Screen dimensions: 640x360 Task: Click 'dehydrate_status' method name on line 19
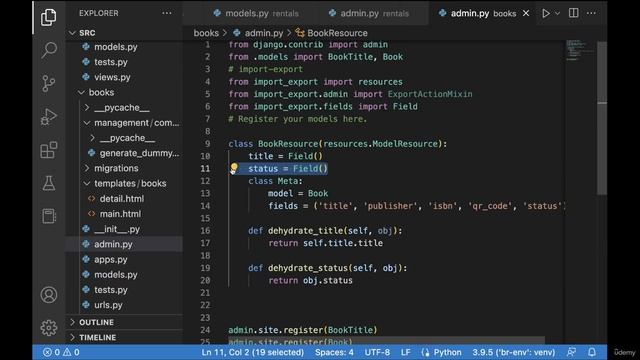pos(308,268)
